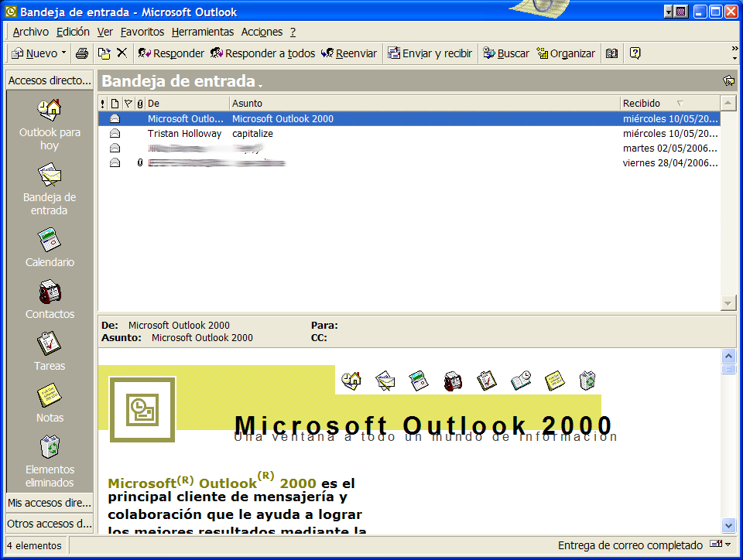Click the print icon in the toolbar
Viewport: 743px width, 560px height.
click(x=81, y=53)
